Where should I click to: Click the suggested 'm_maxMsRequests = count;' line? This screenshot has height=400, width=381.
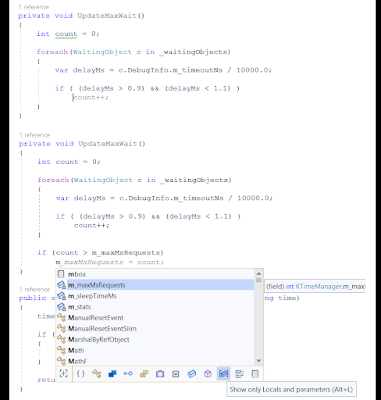(110, 262)
